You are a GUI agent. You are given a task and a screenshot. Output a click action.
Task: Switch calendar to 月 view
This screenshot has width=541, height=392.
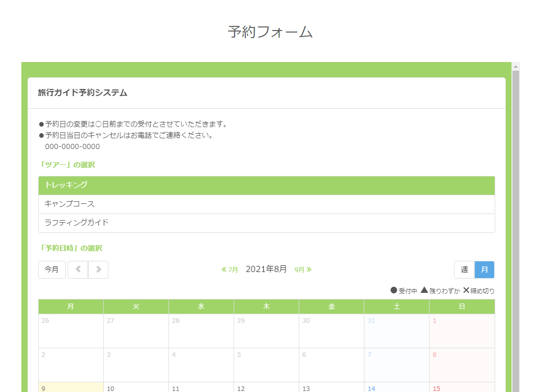click(485, 269)
